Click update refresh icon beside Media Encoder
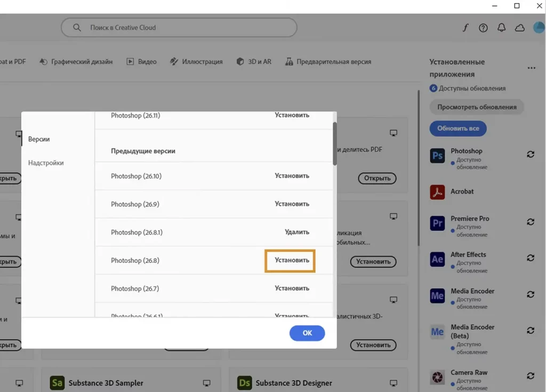Screen dimensions: 546x392 531,294
